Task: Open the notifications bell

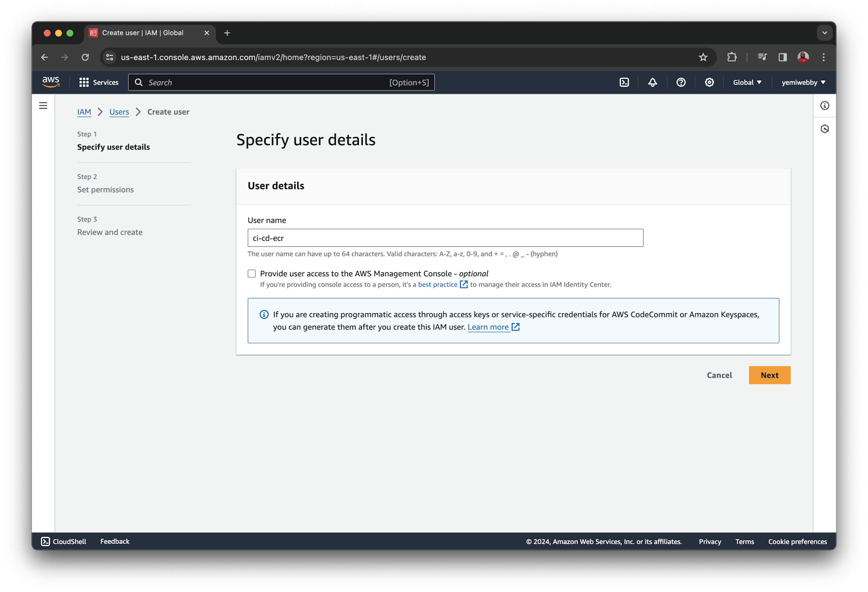Action: point(652,82)
